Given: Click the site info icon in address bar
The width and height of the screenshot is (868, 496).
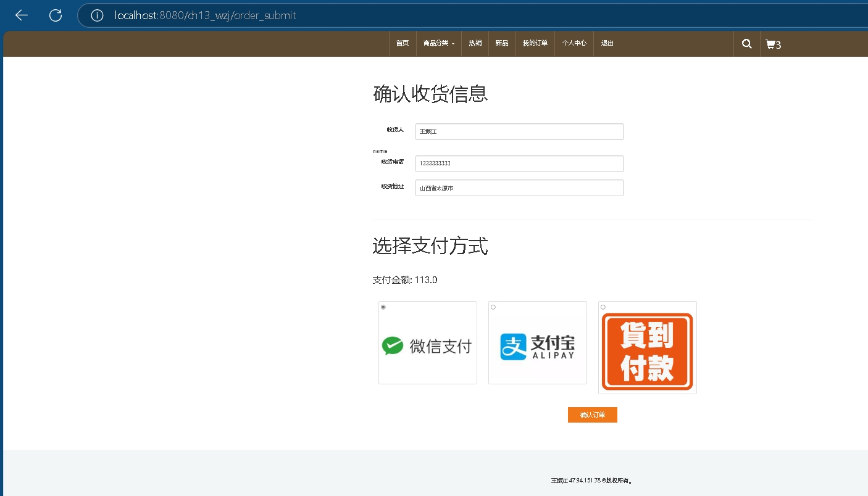Looking at the screenshot, I should (x=97, y=15).
